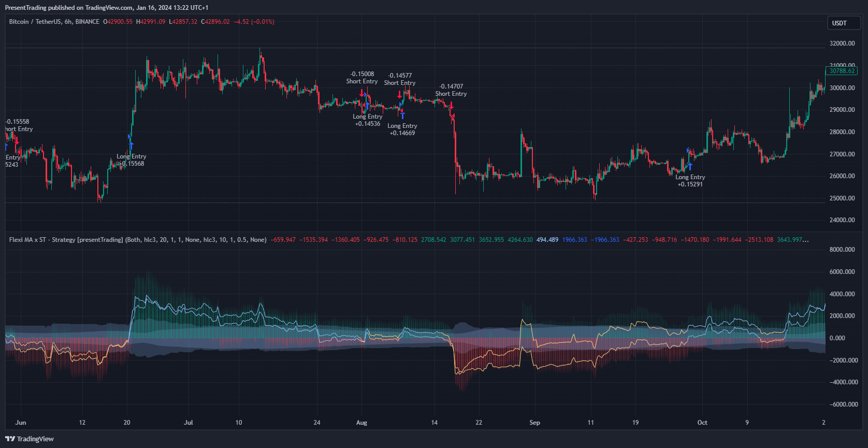Image resolution: width=868 pixels, height=448 pixels.
Task: Click the 0.000 indicator axis label
Action: [837, 338]
